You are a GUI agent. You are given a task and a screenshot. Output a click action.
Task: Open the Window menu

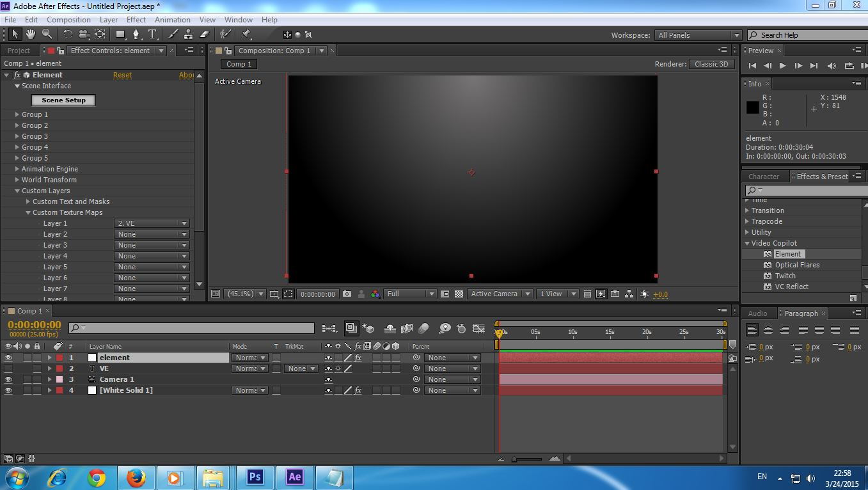[x=239, y=20]
